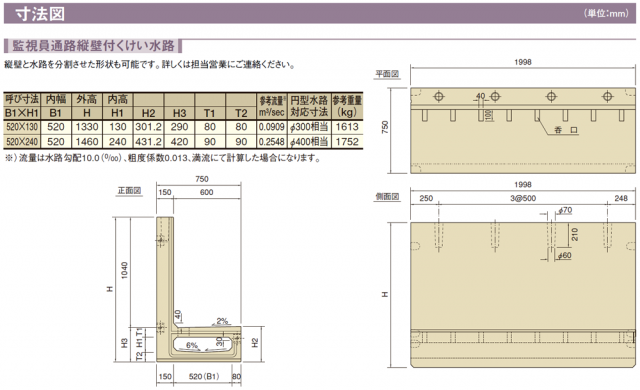This screenshot has height=390, width=640.
Task: Click the 側面図 label
Action: click(x=387, y=197)
